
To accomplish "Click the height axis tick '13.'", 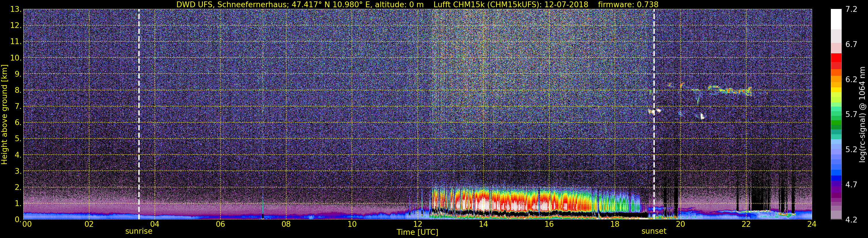I will [16, 9].
